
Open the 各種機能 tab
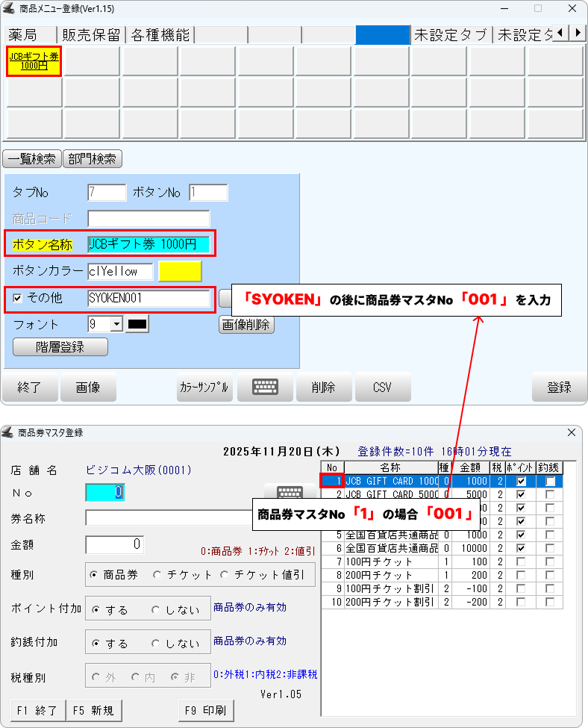coord(160,35)
